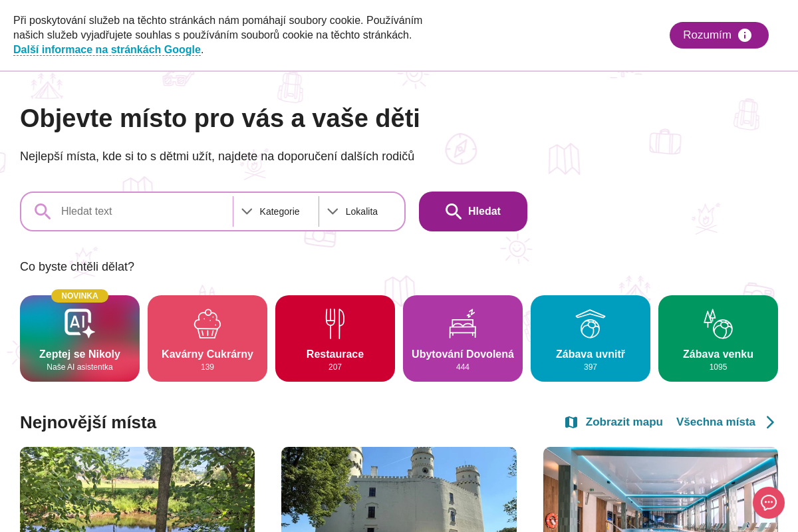Click the NOVINKA badge
798x532 pixels.
tap(80, 296)
